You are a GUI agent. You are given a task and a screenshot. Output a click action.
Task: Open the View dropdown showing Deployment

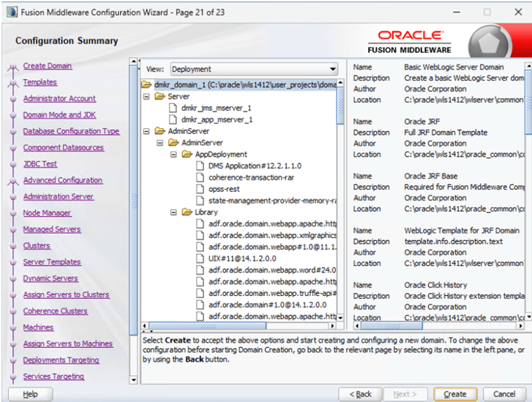coord(254,70)
